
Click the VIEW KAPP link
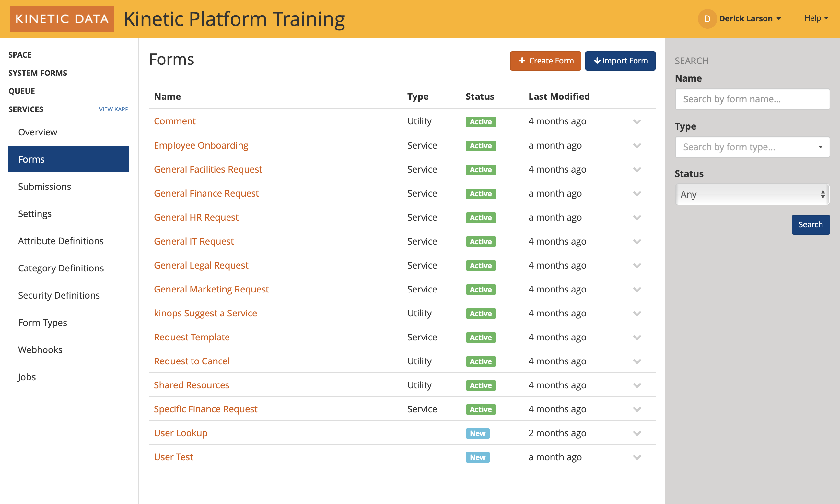point(113,109)
